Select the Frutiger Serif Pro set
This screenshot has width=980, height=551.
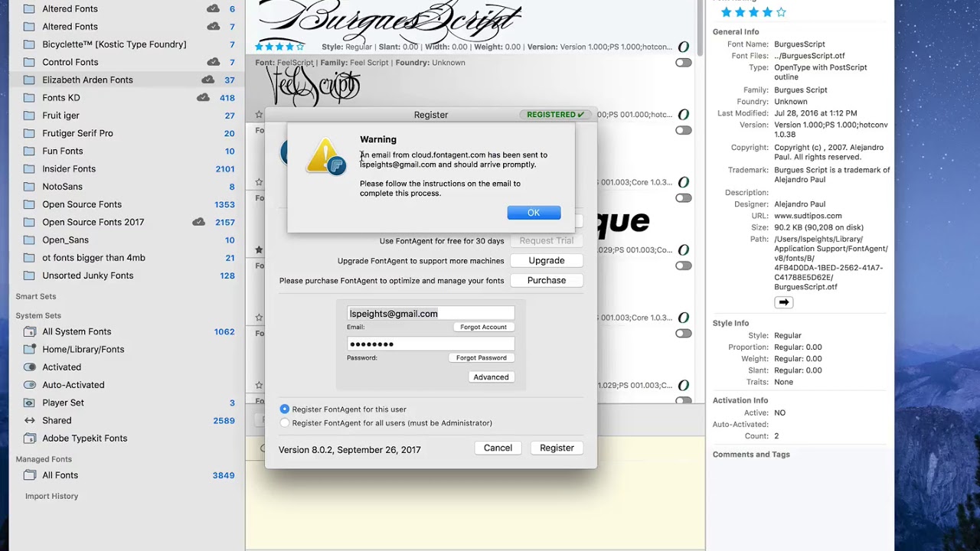(x=77, y=133)
